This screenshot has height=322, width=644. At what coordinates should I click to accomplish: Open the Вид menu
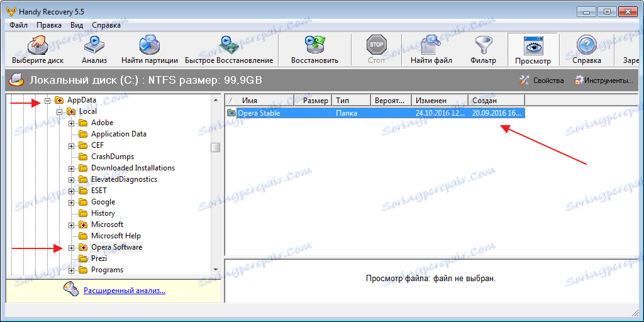(77, 25)
